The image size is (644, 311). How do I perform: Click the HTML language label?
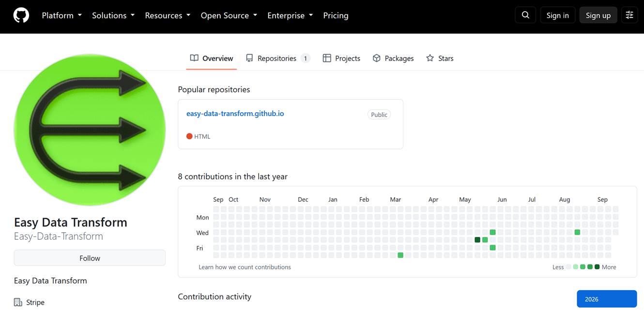(202, 136)
